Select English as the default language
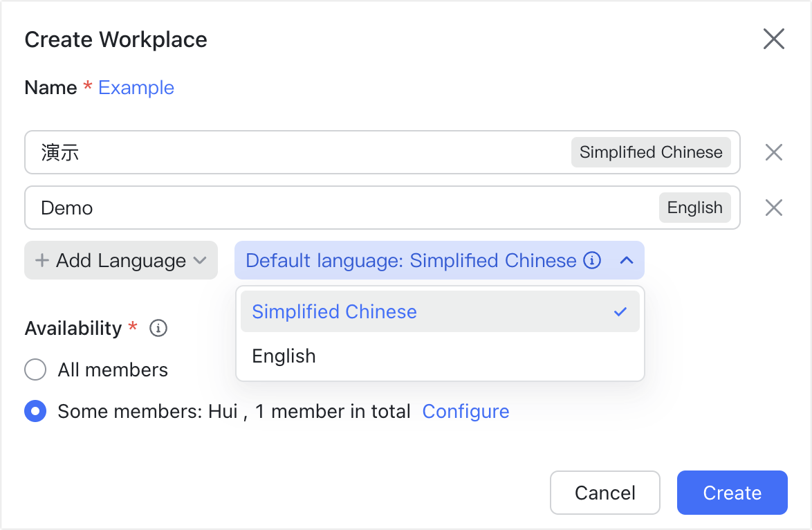This screenshot has width=812, height=530. coord(284,356)
